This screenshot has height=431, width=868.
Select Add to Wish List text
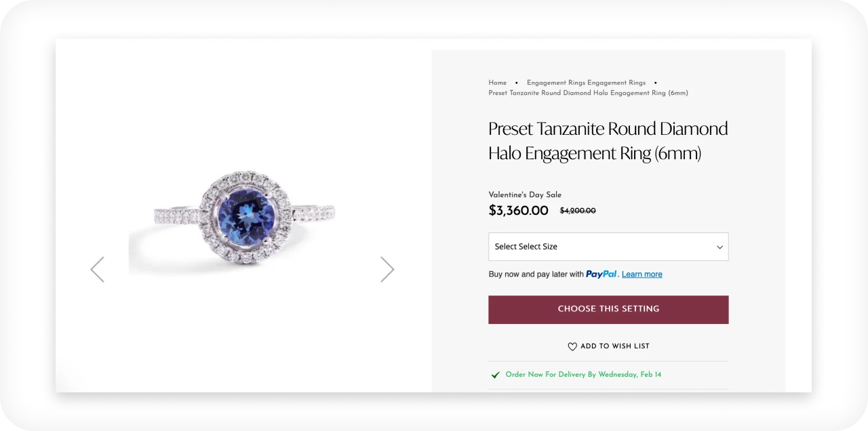click(x=615, y=346)
